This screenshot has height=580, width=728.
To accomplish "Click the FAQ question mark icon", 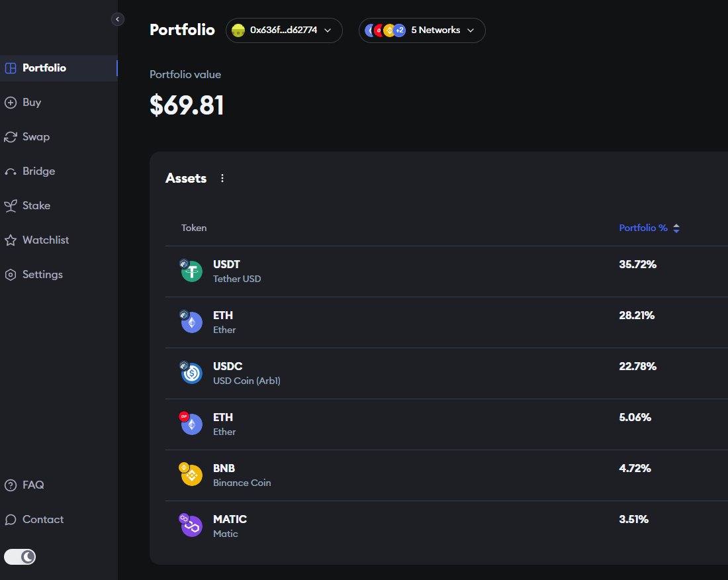I will [x=10, y=485].
